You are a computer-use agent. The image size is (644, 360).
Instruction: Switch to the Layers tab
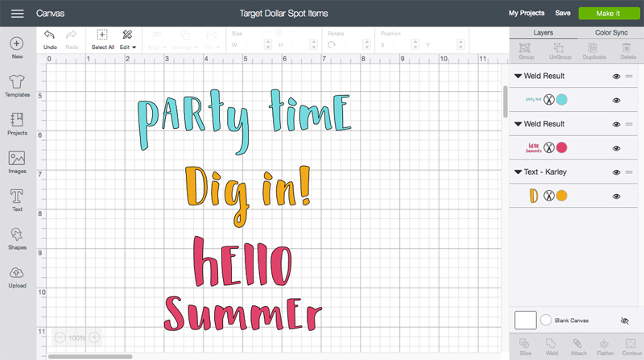click(x=543, y=33)
